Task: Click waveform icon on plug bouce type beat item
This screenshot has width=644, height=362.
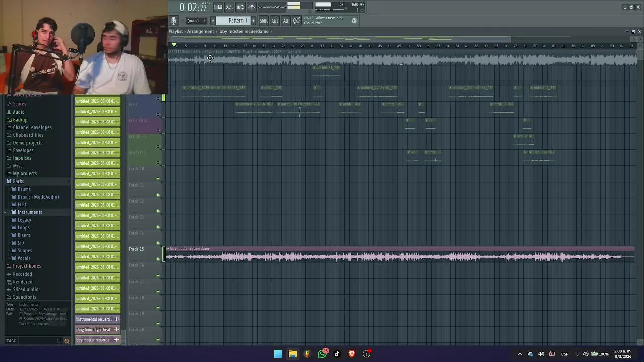Action: pyautogui.click(x=116, y=330)
